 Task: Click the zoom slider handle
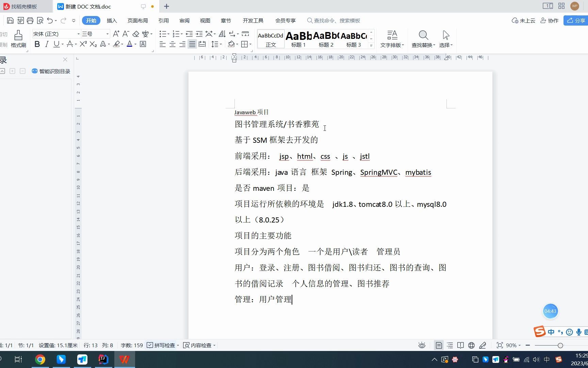[x=560, y=345]
